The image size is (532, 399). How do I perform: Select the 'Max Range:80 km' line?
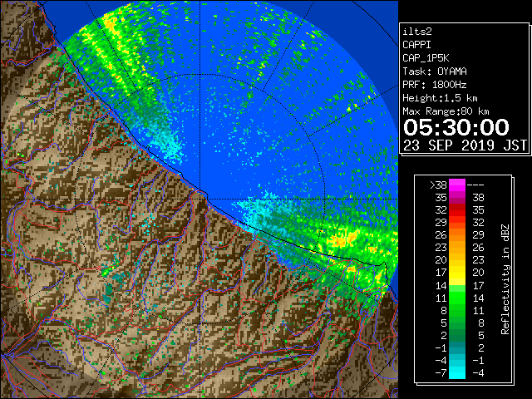coord(446,111)
